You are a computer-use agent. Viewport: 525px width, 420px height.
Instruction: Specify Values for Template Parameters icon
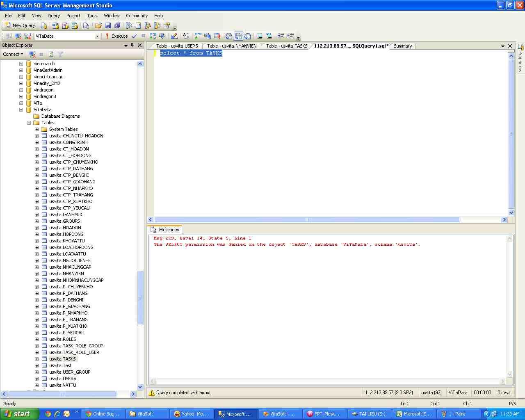[186, 36]
